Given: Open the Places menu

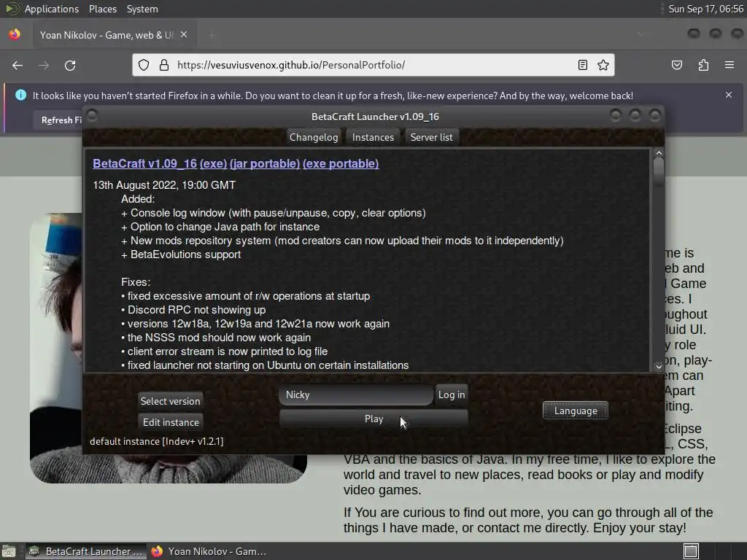Looking at the screenshot, I should [x=102, y=9].
